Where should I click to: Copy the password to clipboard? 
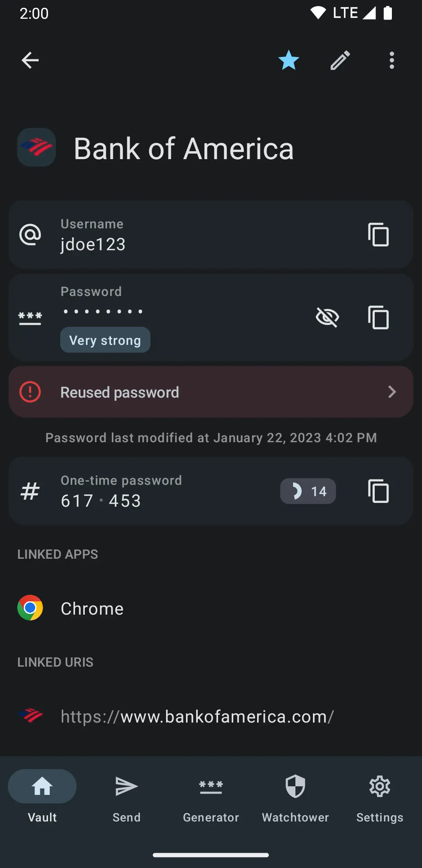378,317
